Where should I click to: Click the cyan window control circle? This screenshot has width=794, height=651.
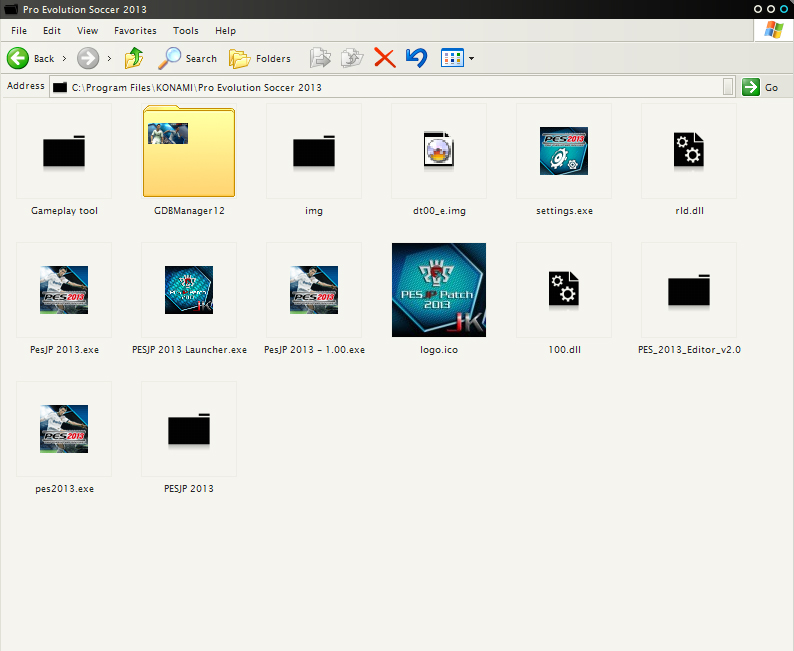point(784,9)
